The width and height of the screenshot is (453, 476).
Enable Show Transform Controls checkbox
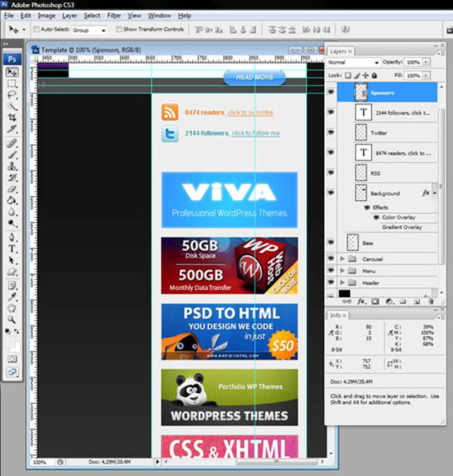119,29
